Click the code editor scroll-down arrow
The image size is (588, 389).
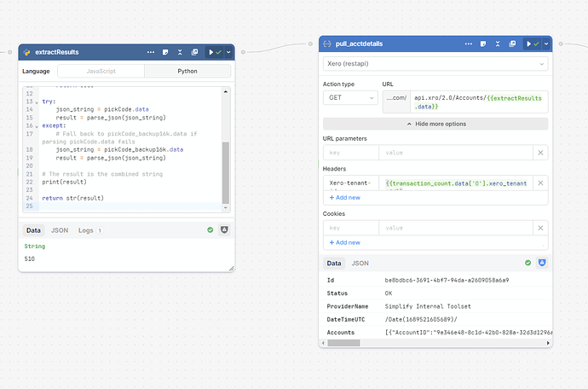click(x=225, y=207)
